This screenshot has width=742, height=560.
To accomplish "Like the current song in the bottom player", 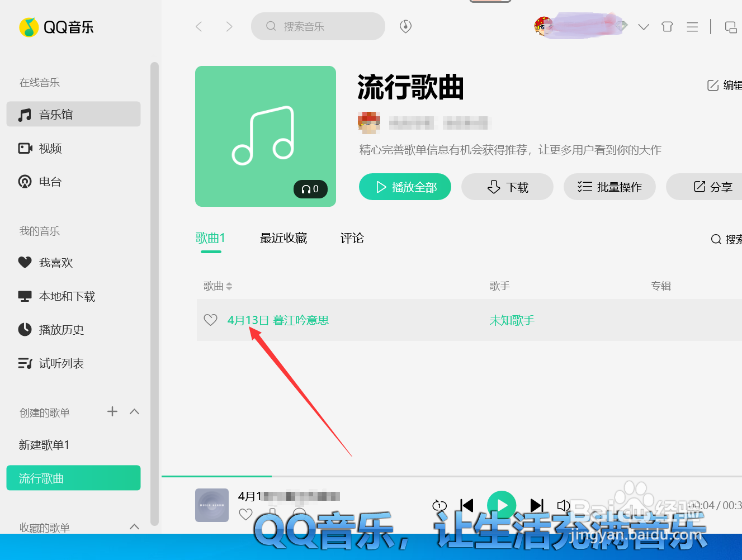I will point(246,514).
